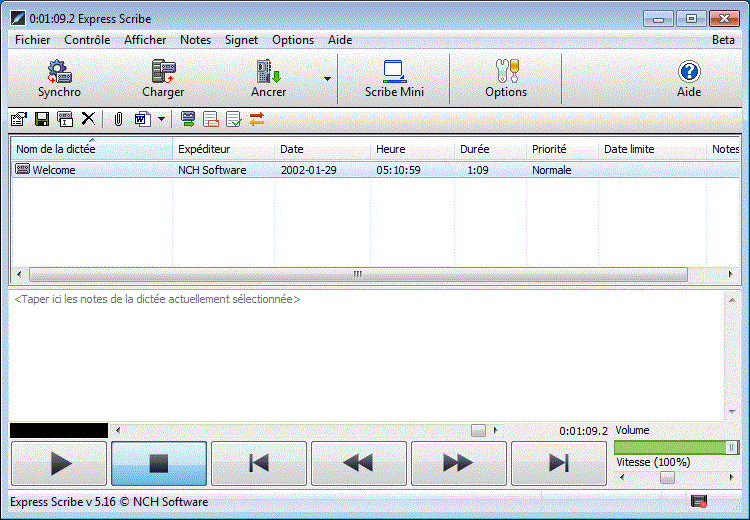Click the Beta label in menu bar
This screenshot has width=750, height=520.
[x=723, y=40]
